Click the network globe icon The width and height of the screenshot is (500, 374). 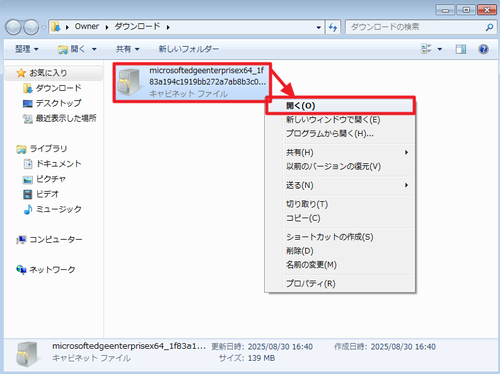coord(21,269)
